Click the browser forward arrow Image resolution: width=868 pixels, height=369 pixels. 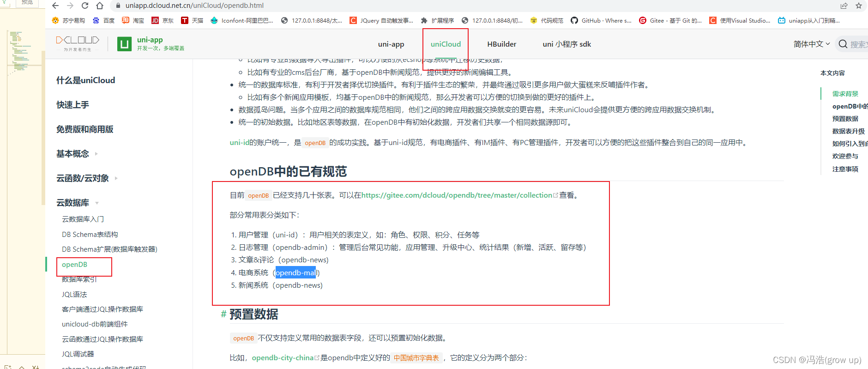70,6
